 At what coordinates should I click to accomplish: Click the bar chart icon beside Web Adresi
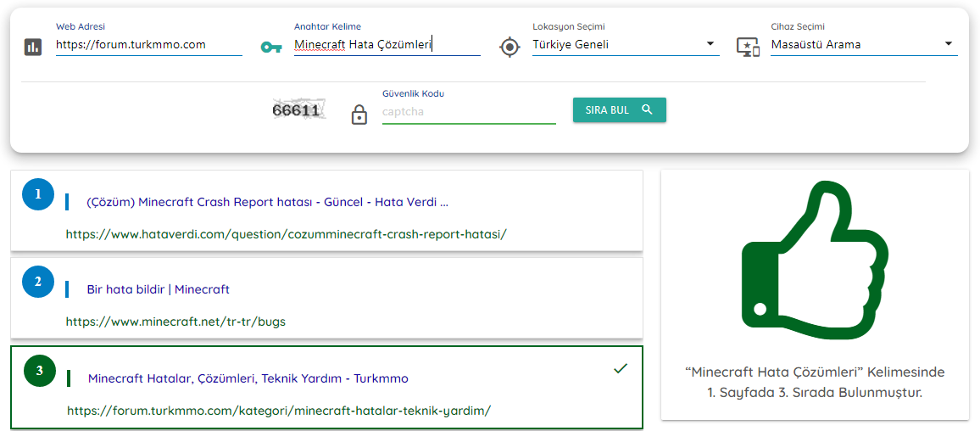click(x=32, y=47)
